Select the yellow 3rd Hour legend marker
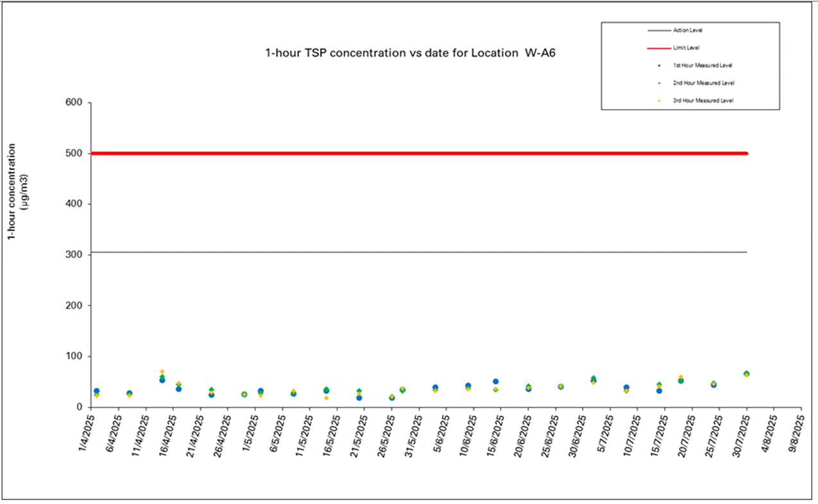 659,101
